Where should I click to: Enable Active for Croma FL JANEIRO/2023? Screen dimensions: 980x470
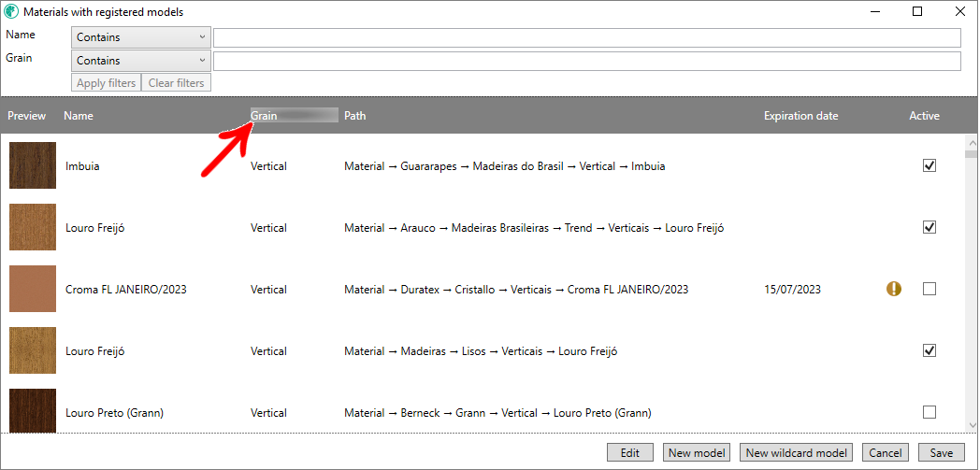(930, 289)
